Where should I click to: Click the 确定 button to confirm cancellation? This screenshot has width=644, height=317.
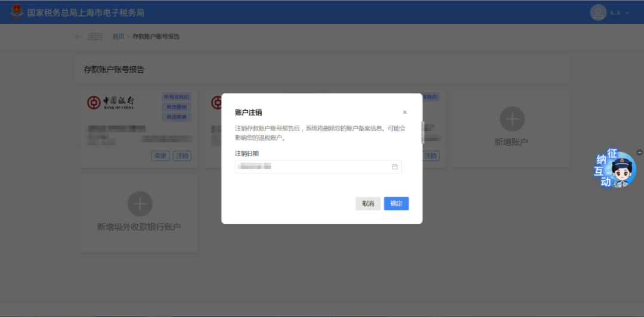pyautogui.click(x=396, y=204)
